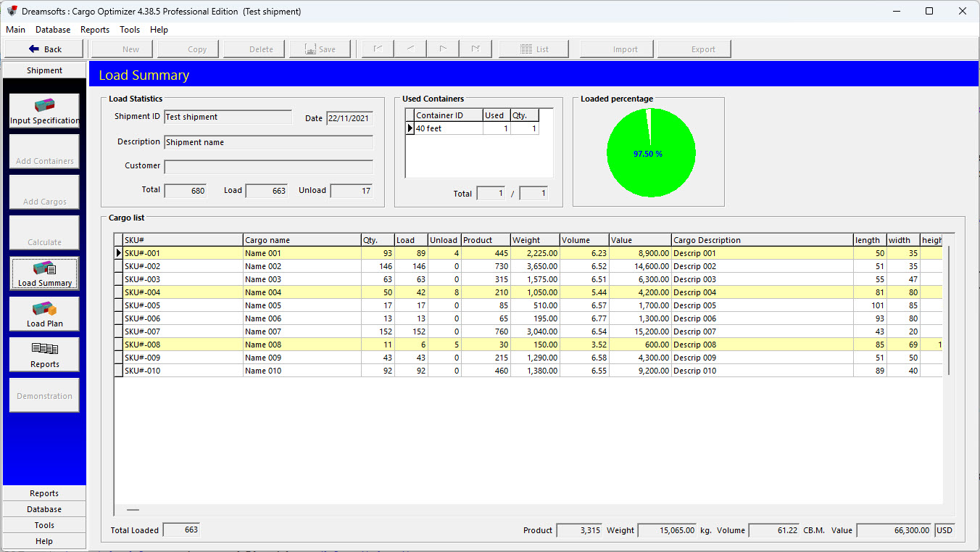Click the empty Customer field
This screenshot has height=552, width=980.
(269, 167)
